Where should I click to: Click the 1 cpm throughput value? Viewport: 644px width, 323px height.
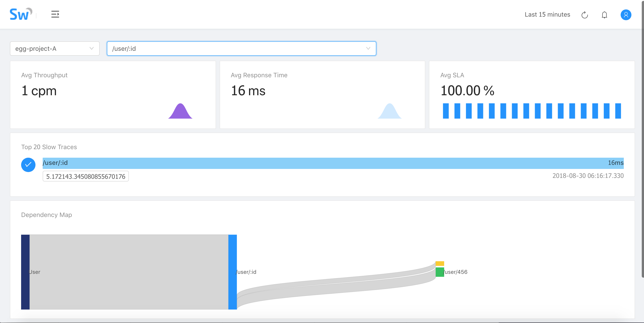(x=39, y=91)
